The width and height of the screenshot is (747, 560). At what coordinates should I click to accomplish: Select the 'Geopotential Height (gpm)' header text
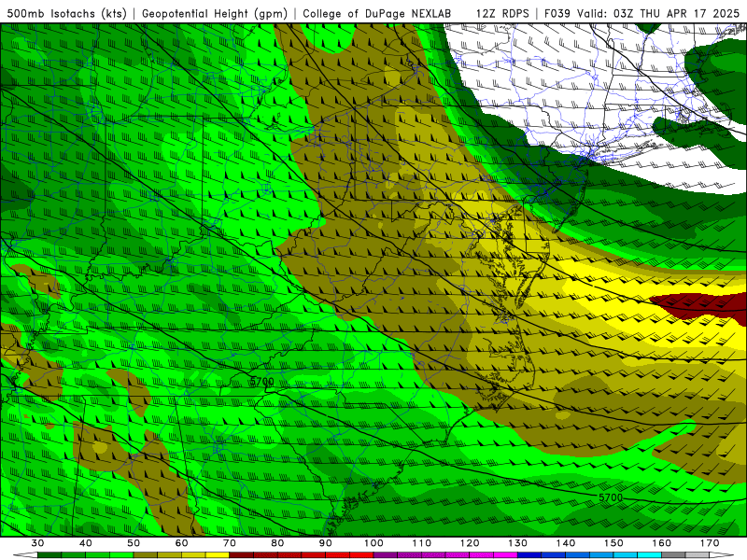215,13
